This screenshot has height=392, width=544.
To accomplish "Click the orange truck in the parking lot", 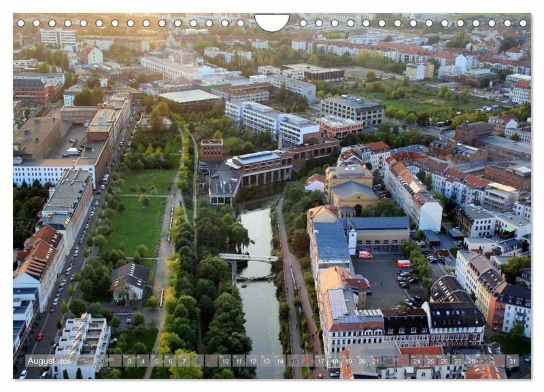I will [403, 263].
